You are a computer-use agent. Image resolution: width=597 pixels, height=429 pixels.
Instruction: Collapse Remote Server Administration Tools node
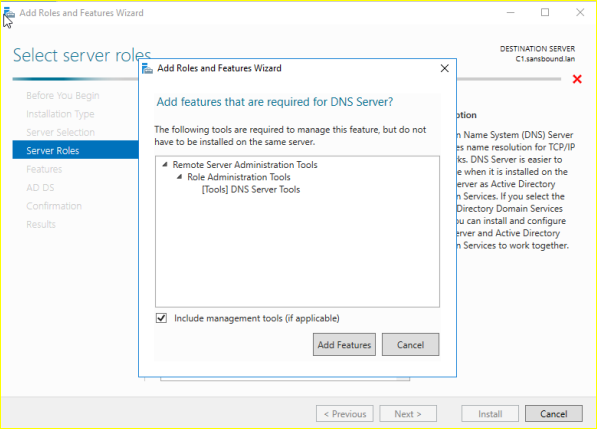(165, 164)
